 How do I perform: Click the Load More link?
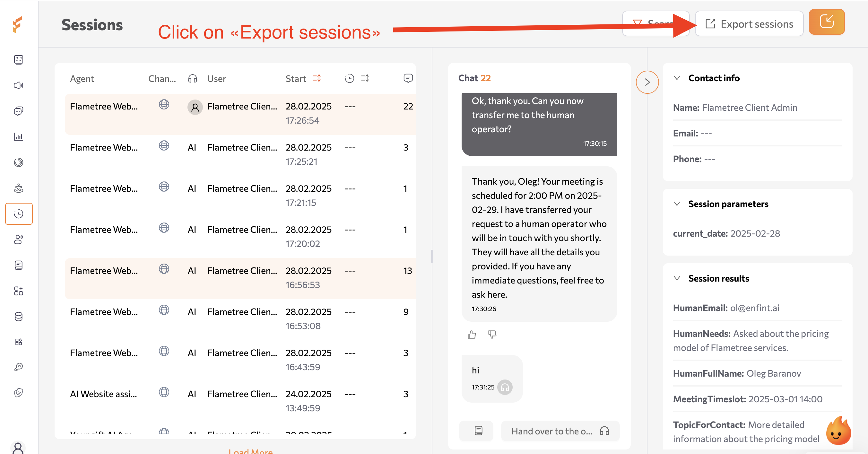tap(250, 451)
